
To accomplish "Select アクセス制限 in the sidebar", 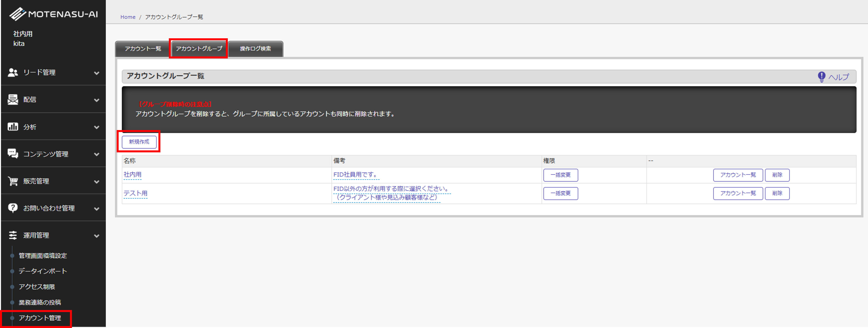I will tap(37, 287).
